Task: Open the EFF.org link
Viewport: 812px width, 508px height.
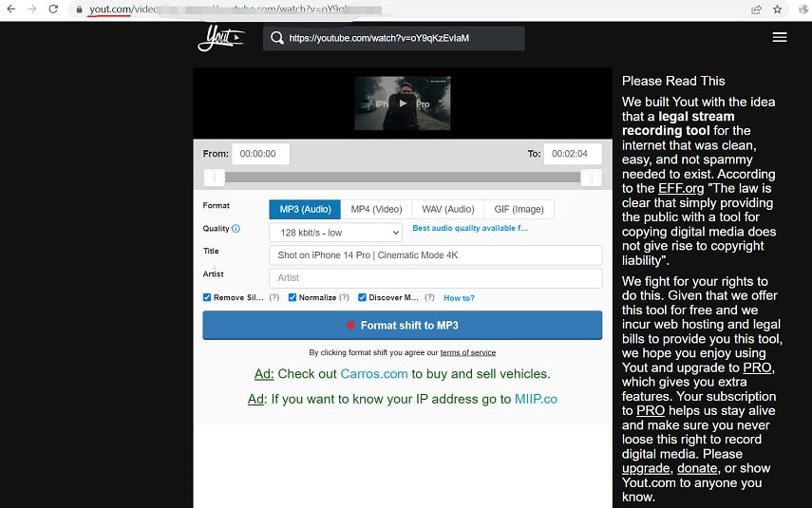Action: [681, 188]
